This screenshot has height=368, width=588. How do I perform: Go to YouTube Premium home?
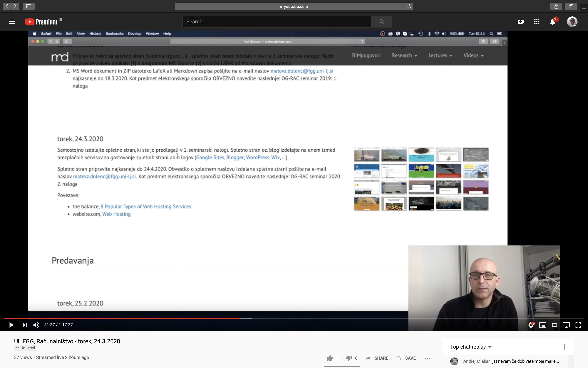[41, 22]
